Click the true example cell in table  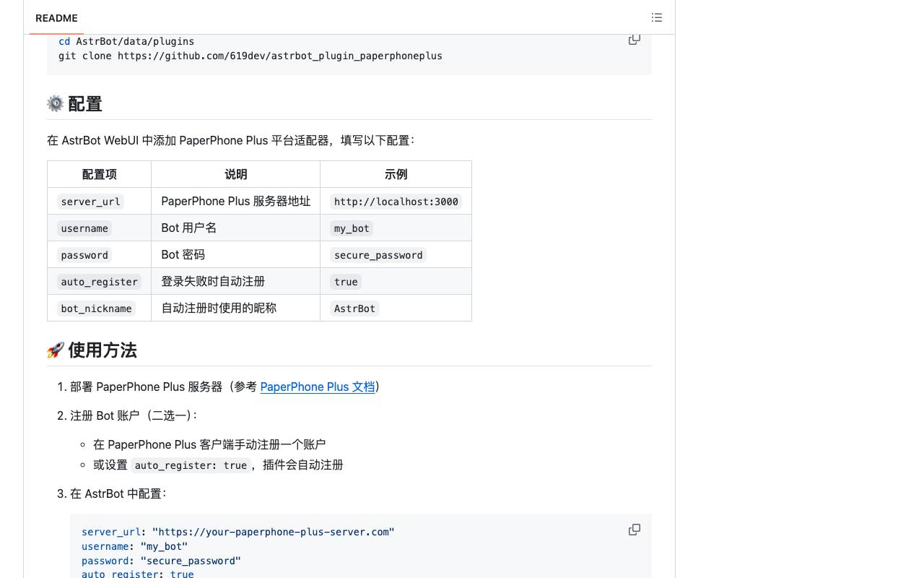tap(396, 281)
